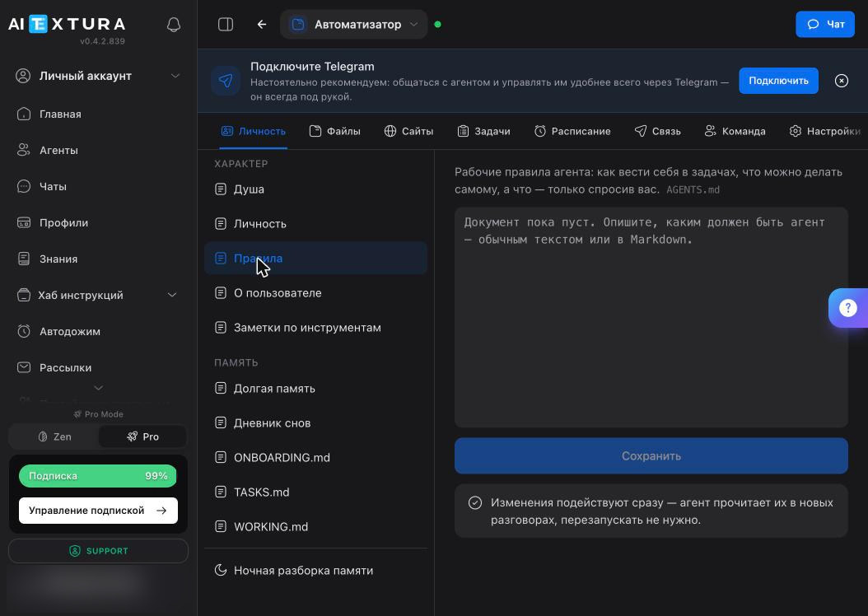Screen dimensions: 868x616
Task: Select the Личность document in the list
Action: [315, 224]
